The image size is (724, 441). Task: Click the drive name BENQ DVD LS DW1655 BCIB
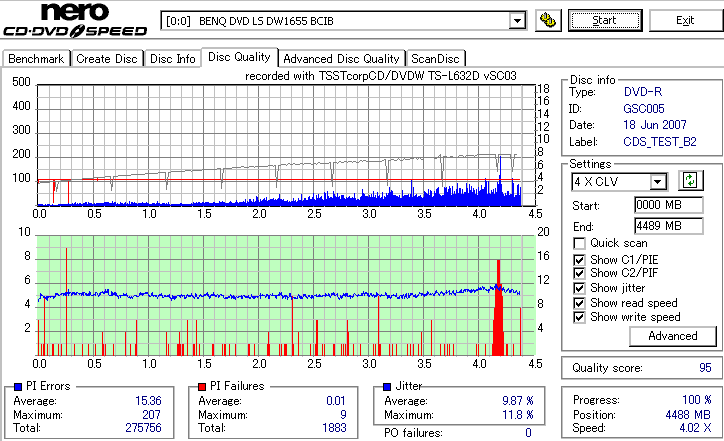pyautogui.click(x=266, y=21)
